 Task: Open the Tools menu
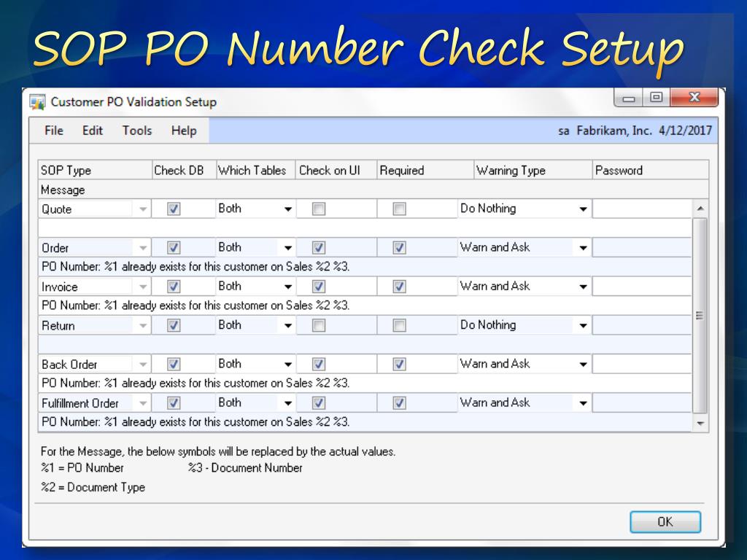click(x=137, y=131)
